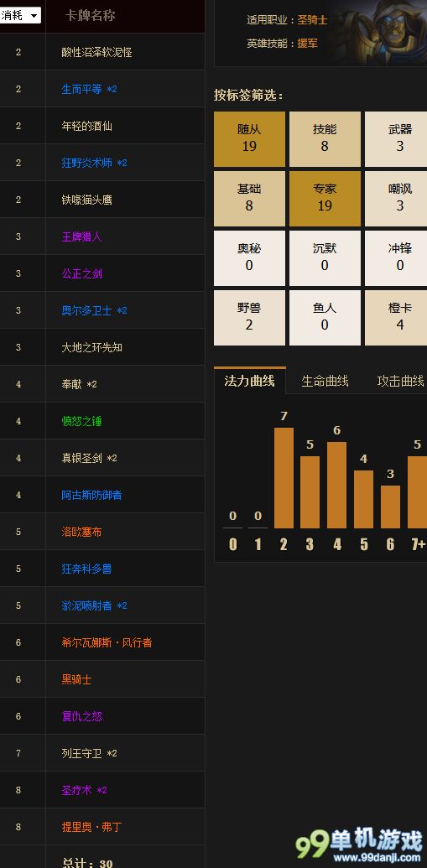Click the mana curve bar for cost 7+
This screenshot has width=427, height=868.
click(417, 492)
